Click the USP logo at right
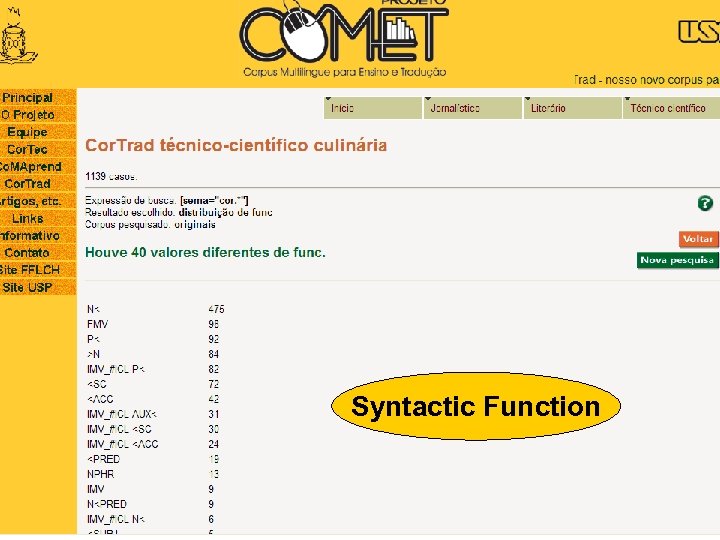The width and height of the screenshot is (720, 540). pyautogui.click(x=699, y=32)
